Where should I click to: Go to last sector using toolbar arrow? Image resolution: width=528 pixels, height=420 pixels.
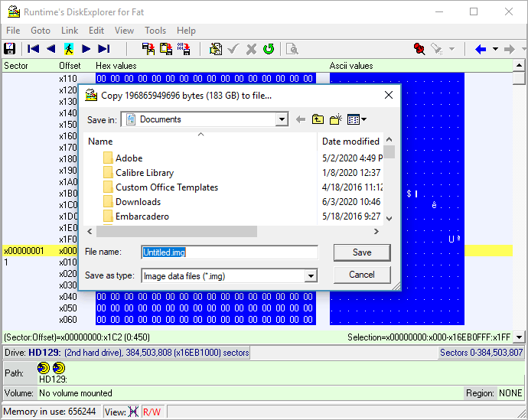[104, 49]
